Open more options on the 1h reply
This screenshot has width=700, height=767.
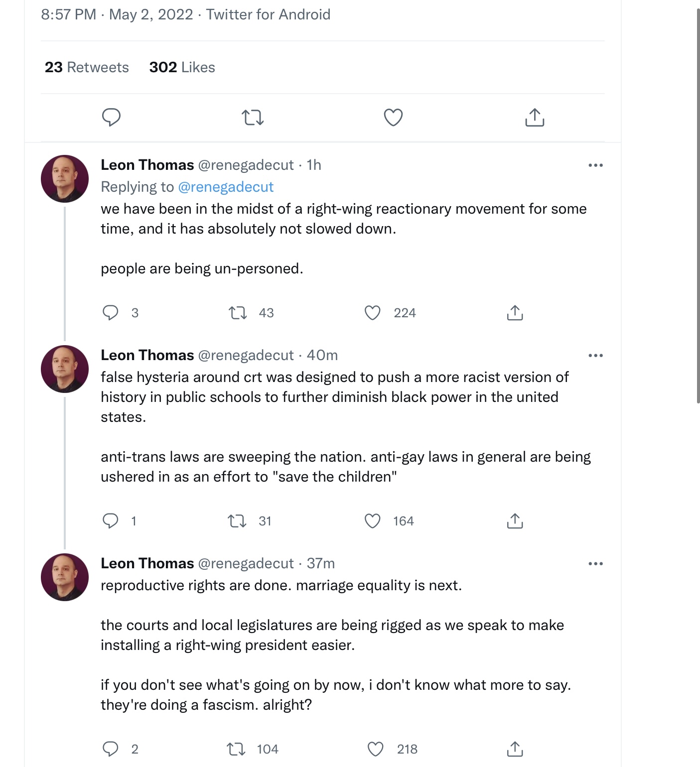[595, 165]
